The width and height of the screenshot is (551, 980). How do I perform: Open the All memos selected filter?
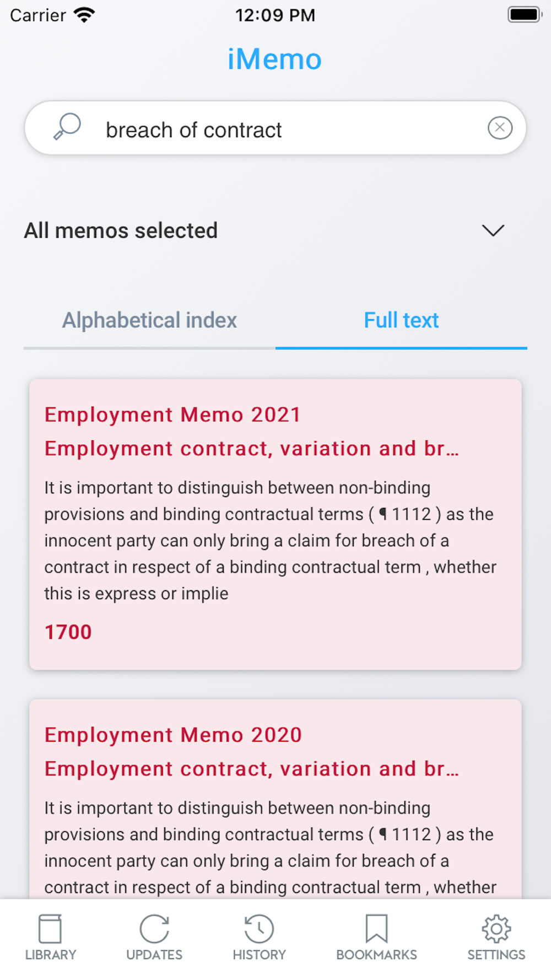point(264,230)
